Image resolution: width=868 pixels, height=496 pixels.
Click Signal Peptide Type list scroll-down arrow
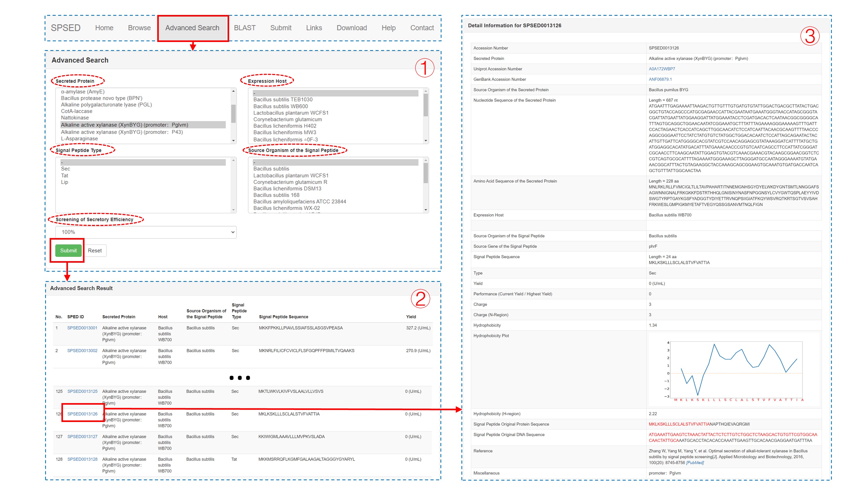pos(233,210)
